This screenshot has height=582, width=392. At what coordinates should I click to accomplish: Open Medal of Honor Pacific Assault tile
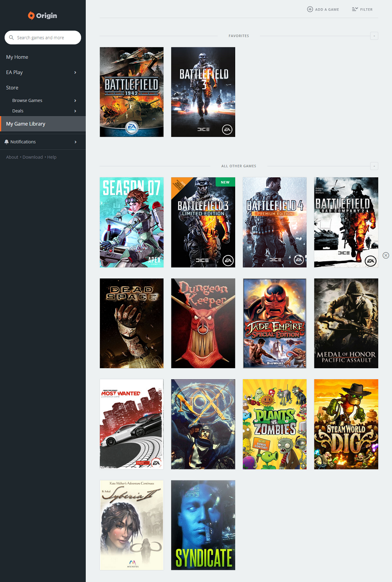[x=346, y=324]
